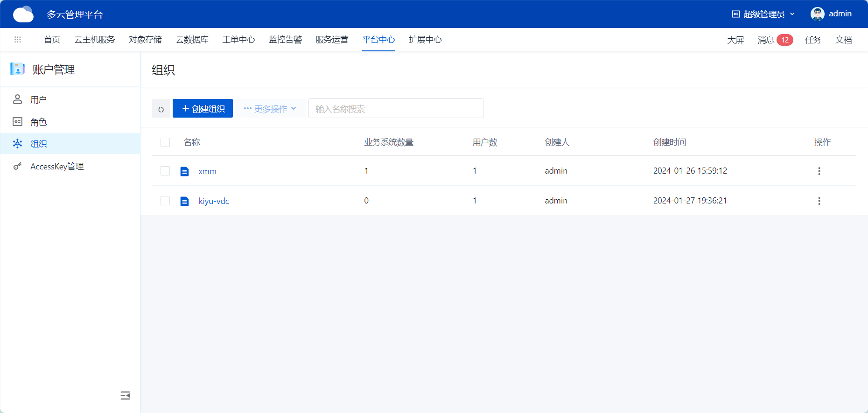Click the admin avatar icon
This screenshot has height=413, width=868.
[817, 14]
